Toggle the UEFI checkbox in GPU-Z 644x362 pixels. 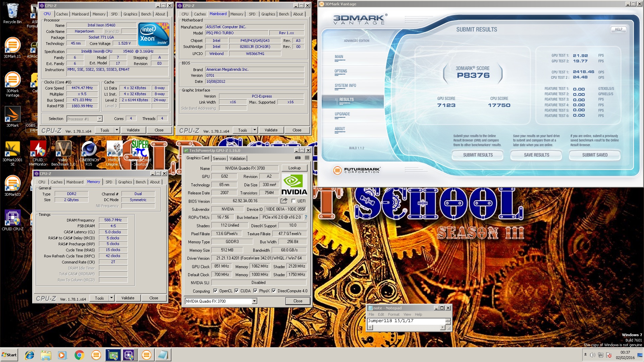coord(293,201)
